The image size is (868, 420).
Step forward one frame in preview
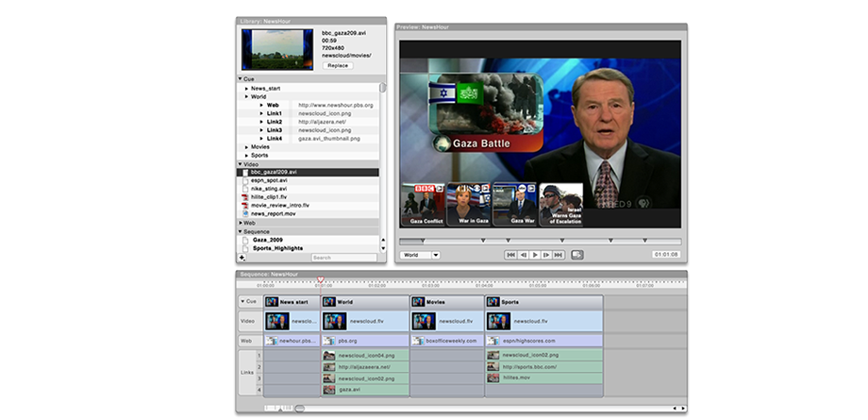click(x=546, y=255)
